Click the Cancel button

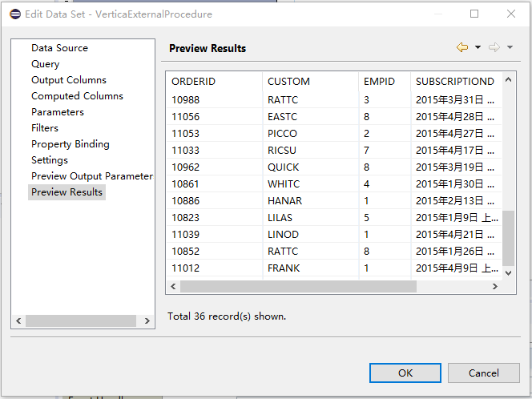pos(483,373)
